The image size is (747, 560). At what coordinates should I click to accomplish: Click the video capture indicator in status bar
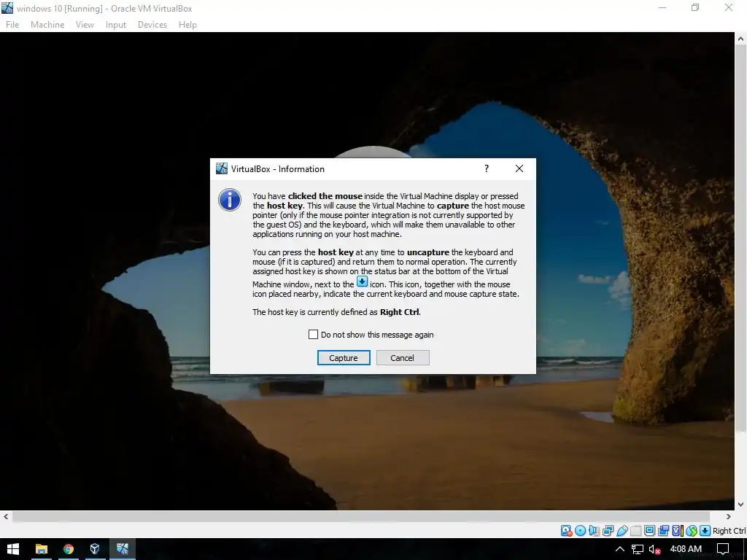point(663,531)
